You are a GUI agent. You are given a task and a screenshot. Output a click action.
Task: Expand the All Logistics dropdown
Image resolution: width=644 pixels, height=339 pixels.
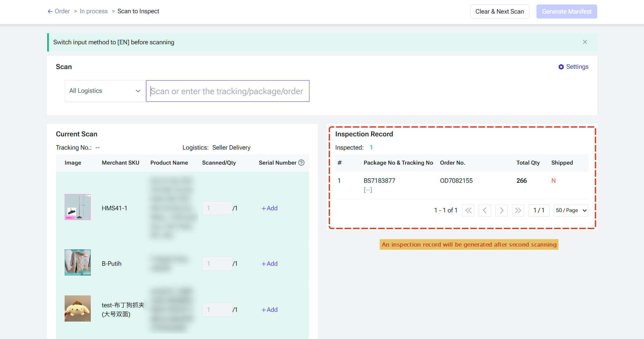pos(105,91)
